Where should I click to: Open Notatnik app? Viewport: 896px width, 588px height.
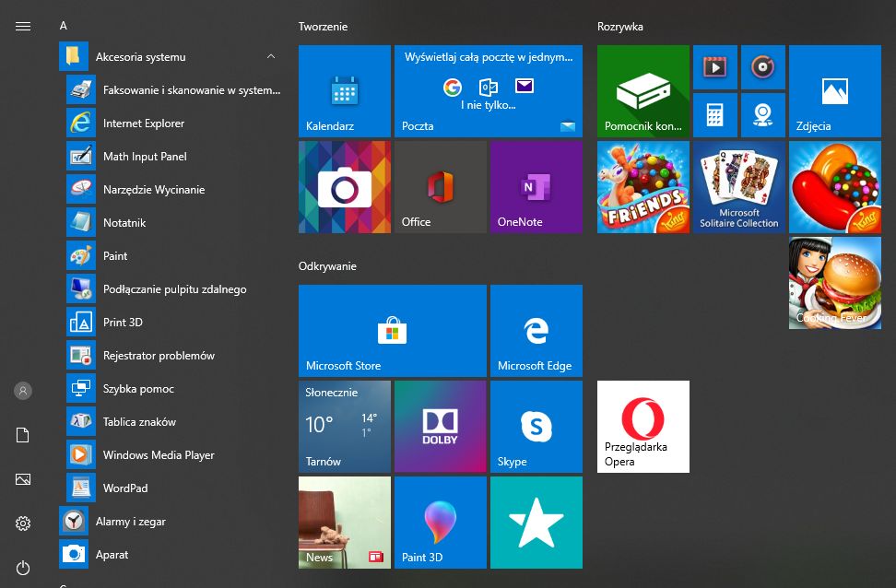(173, 222)
